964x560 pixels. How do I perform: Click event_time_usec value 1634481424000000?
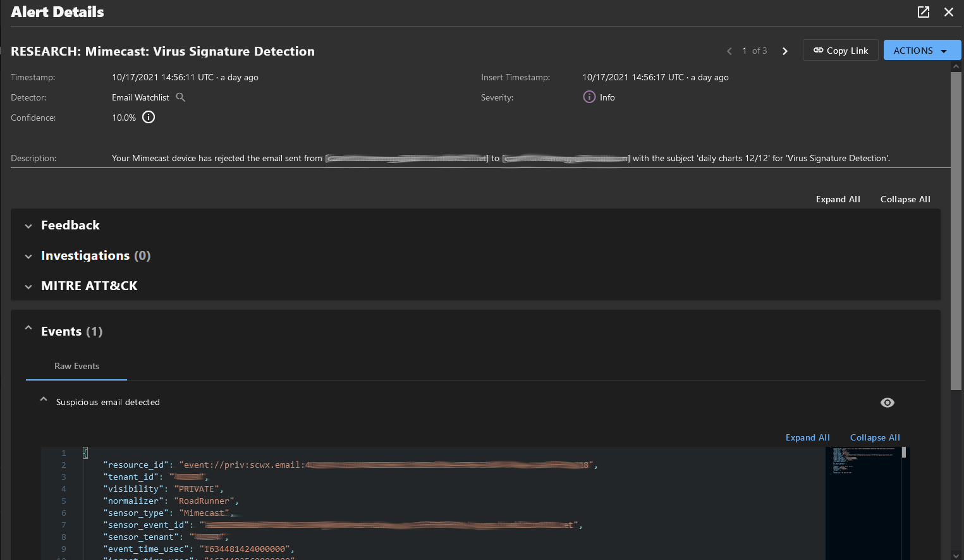coord(245,549)
